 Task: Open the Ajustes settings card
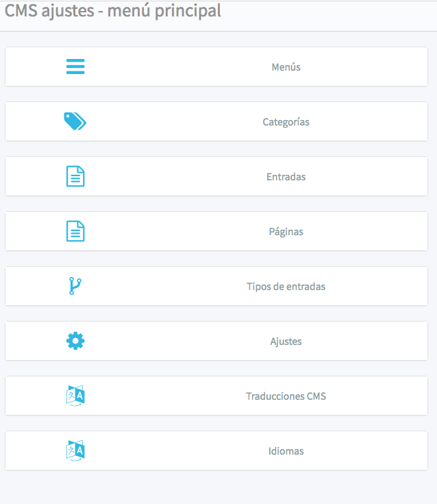tap(216, 341)
